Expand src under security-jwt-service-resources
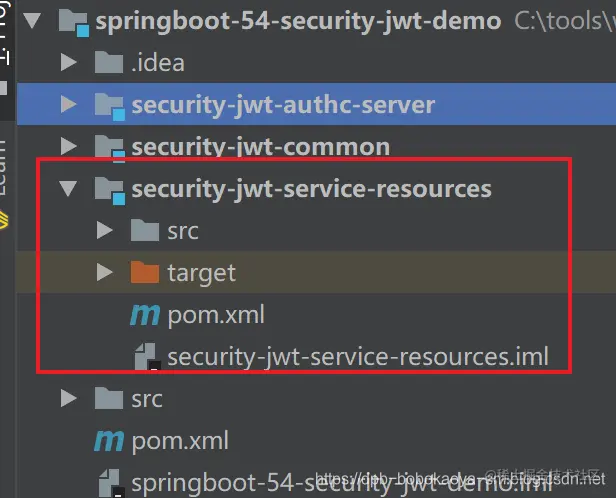The width and height of the screenshot is (616, 498). 105,230
